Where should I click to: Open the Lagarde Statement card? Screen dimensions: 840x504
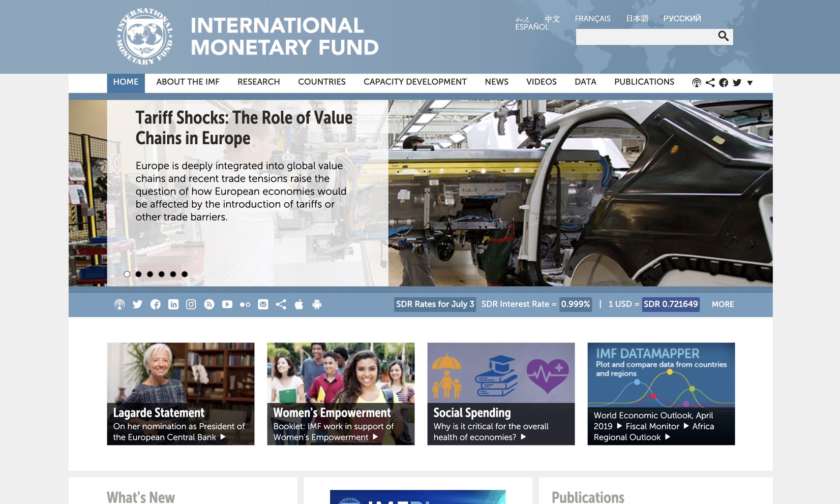(181, 394)
